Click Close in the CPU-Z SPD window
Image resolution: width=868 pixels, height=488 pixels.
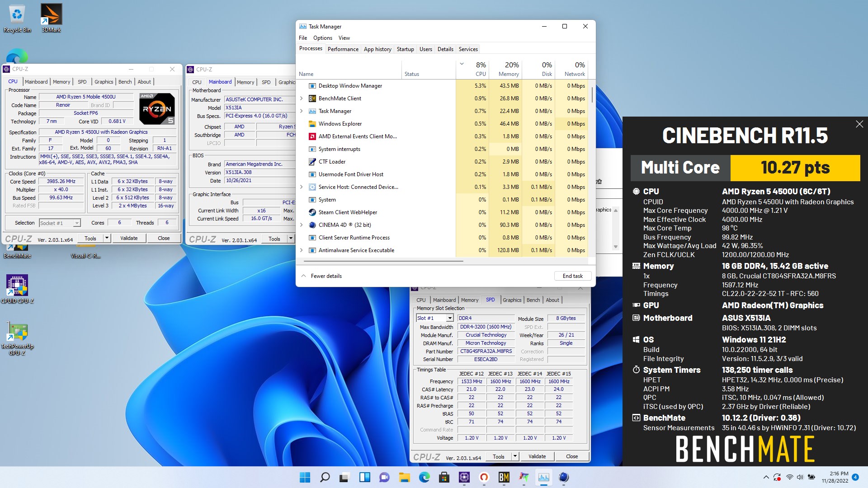pos(572,456)
